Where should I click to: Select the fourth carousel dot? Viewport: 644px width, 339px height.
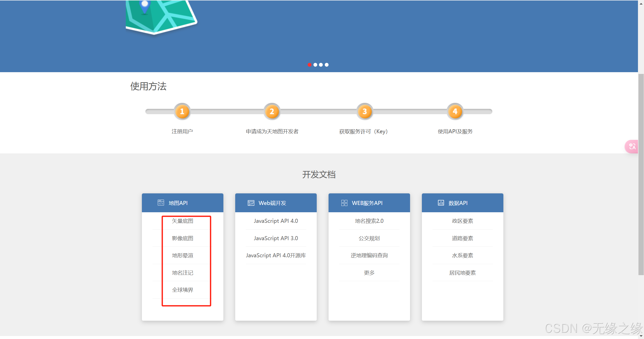click(x=327, y=65)
